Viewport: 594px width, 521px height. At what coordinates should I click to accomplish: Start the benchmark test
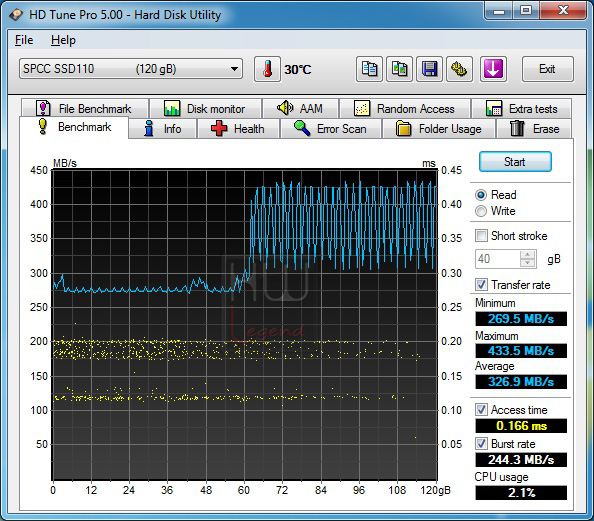(x=515, y=162)
